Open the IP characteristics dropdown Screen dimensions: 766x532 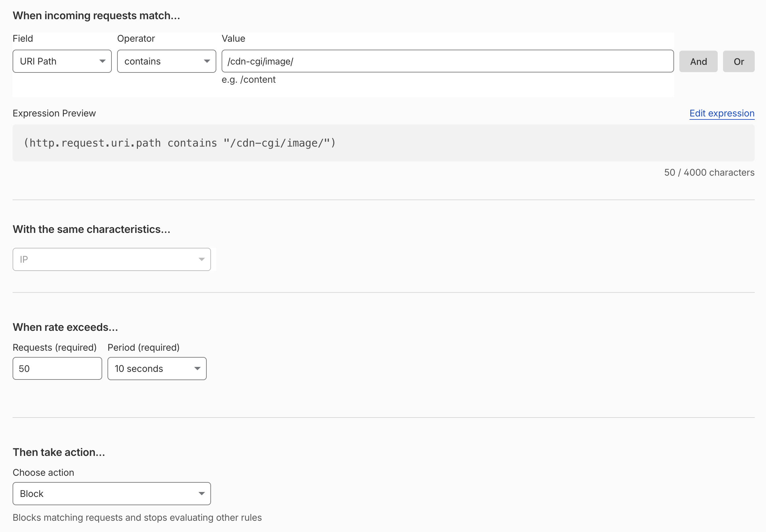click(111, 259)
